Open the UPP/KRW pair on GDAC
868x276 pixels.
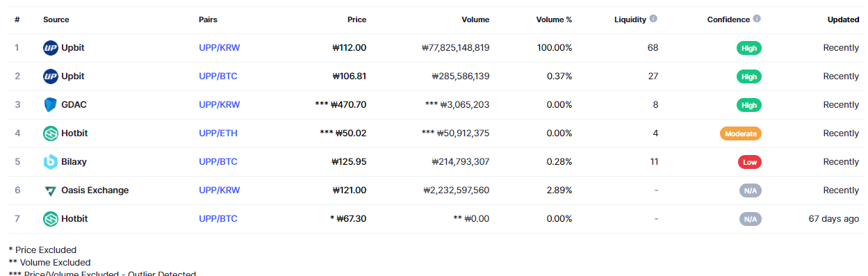219,105
